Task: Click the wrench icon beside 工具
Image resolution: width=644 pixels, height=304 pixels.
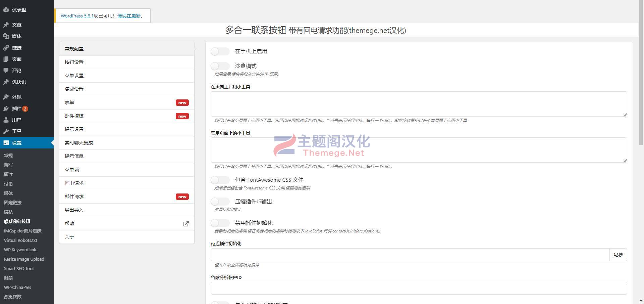Action: click(x=6, y=131)
